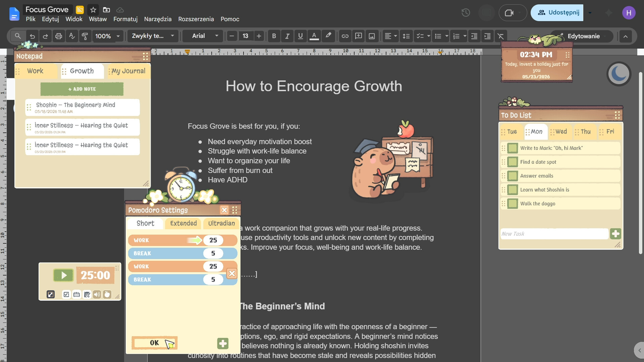The image size is (644, 362).
Task: Open the text color picker
Action: [x=314, y=36]
